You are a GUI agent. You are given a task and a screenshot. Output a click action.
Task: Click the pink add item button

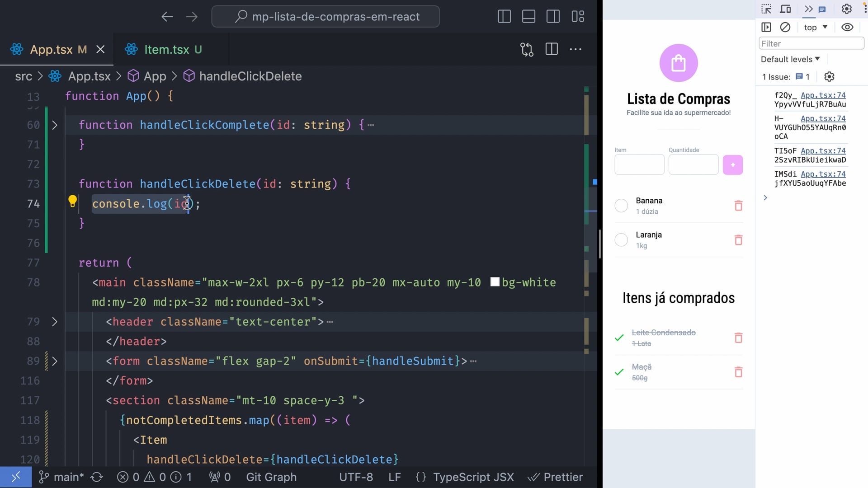pos(732,165)
